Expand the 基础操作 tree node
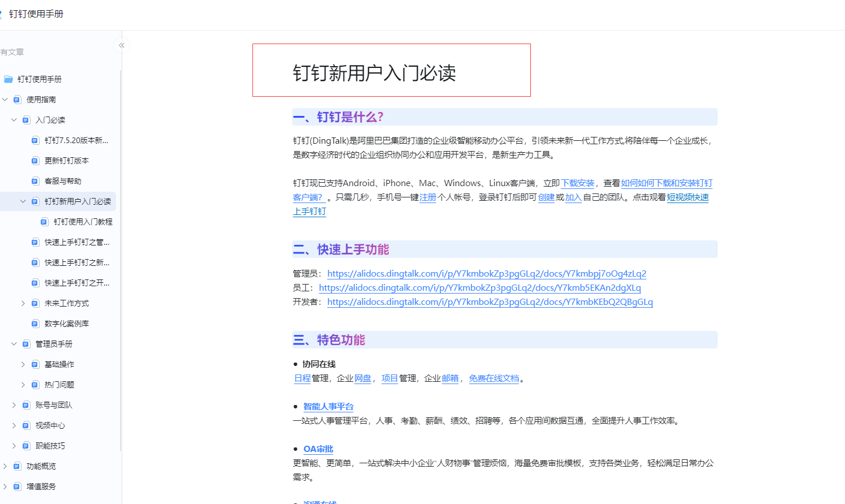This screenshot has width=845, height=504. pos(23,364)
